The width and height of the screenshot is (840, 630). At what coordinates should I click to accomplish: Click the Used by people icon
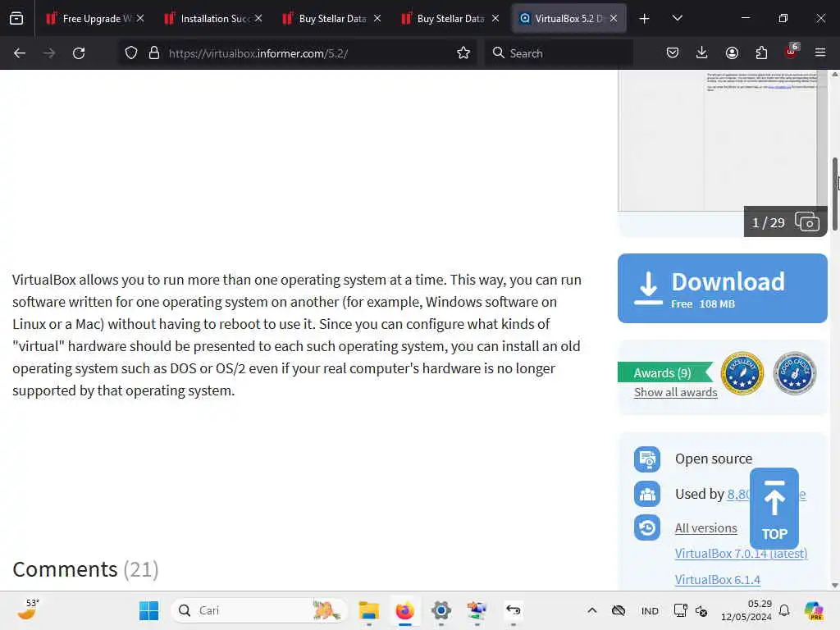[647, 494]
